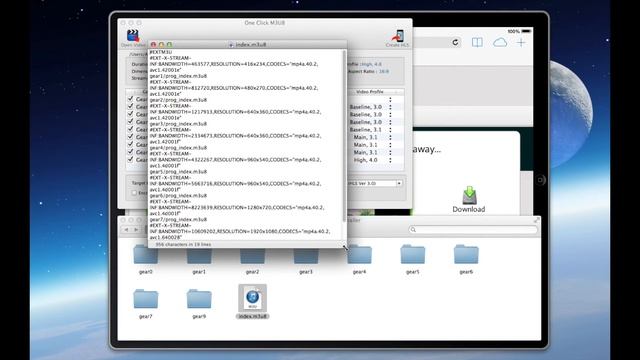Add a new Safari tab with plus
Screen dimensions: 640x360
[521, 42]
